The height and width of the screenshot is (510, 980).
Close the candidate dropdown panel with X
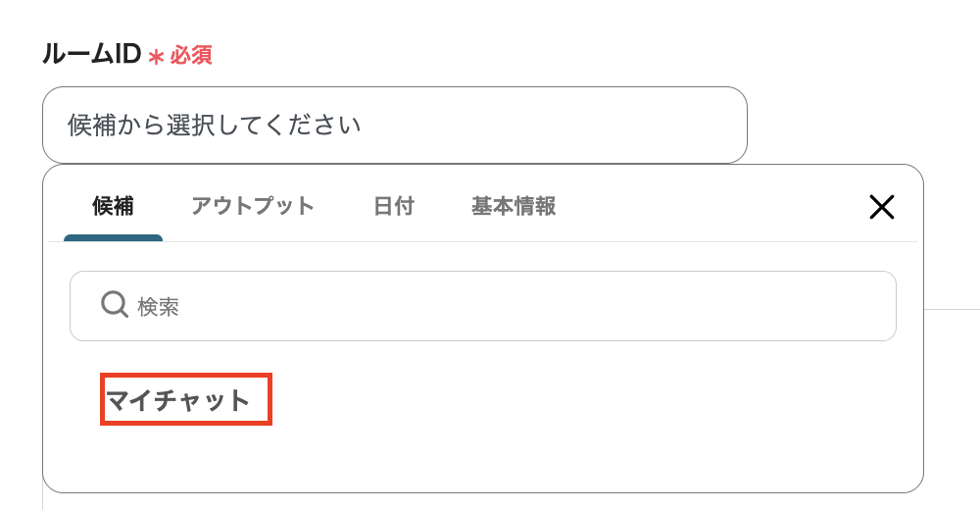tap(882, 206)
